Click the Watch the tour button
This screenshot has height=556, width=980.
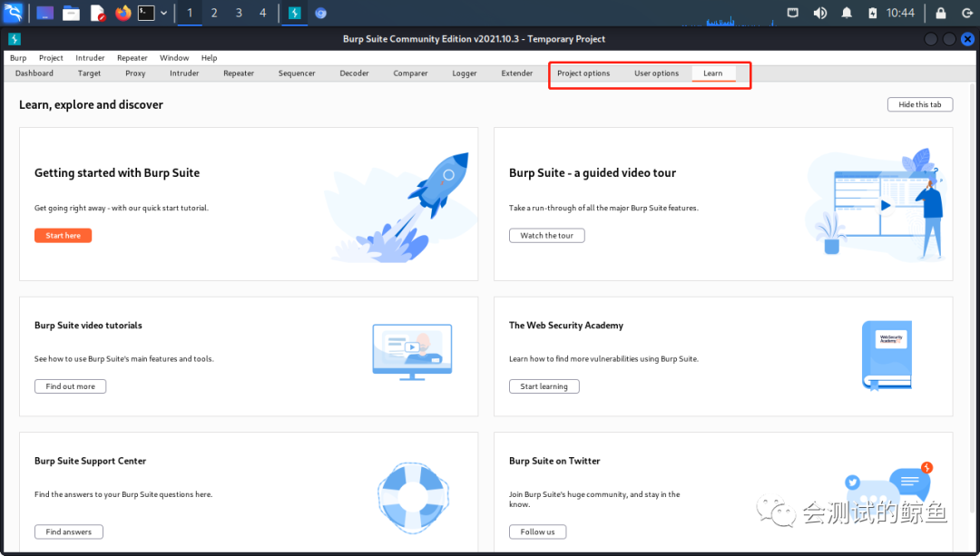547,236
